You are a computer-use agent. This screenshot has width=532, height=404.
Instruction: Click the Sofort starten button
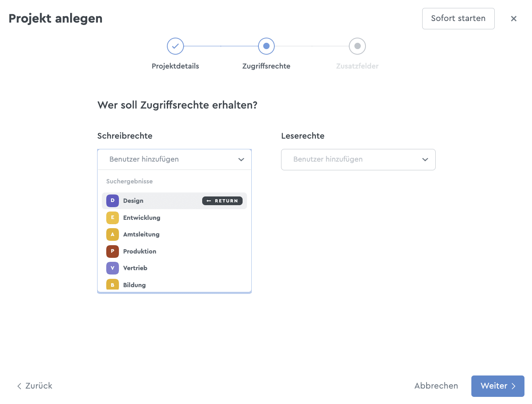pyautogui.click(x=458, y=19)
